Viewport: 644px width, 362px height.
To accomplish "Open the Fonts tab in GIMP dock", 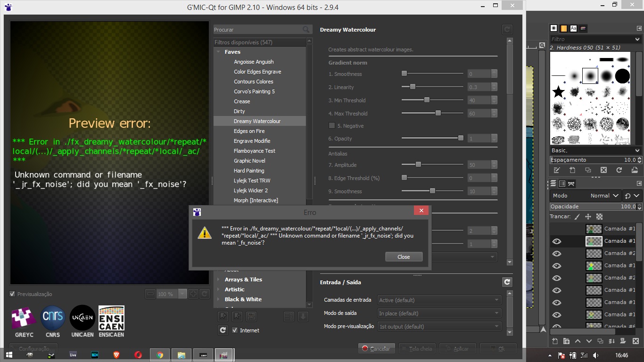I will tap(573, 28).
